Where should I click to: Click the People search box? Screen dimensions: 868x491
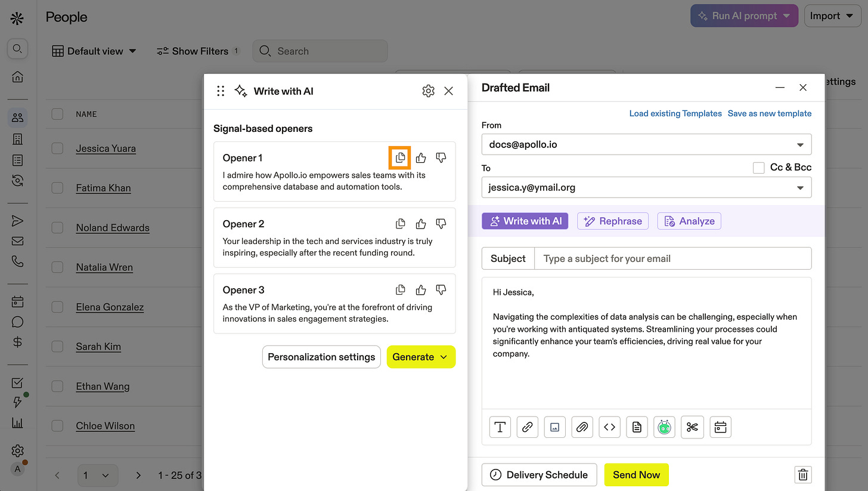click(320, 51)
